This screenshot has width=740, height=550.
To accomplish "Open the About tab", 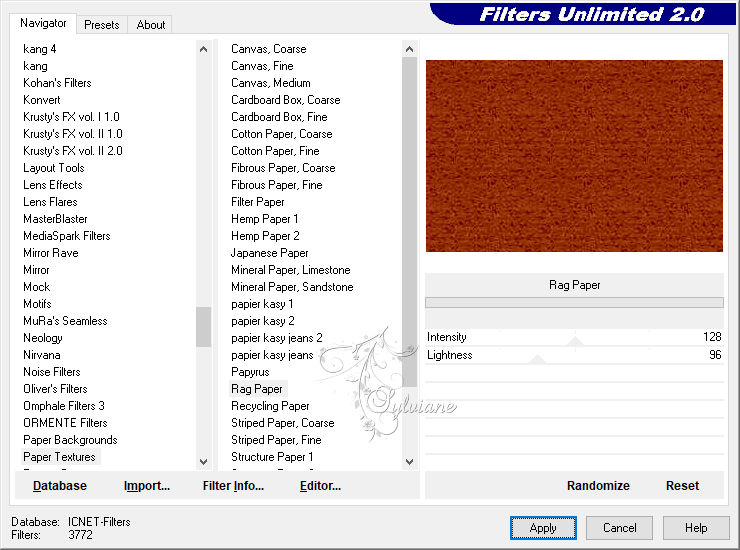I will [x=151, y=25].
